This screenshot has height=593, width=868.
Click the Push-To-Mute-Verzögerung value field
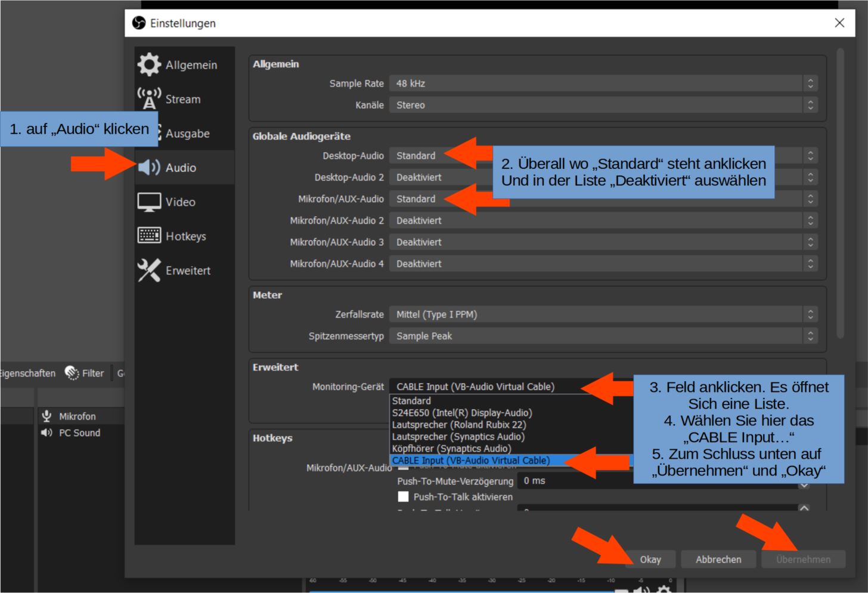[656, 481]
